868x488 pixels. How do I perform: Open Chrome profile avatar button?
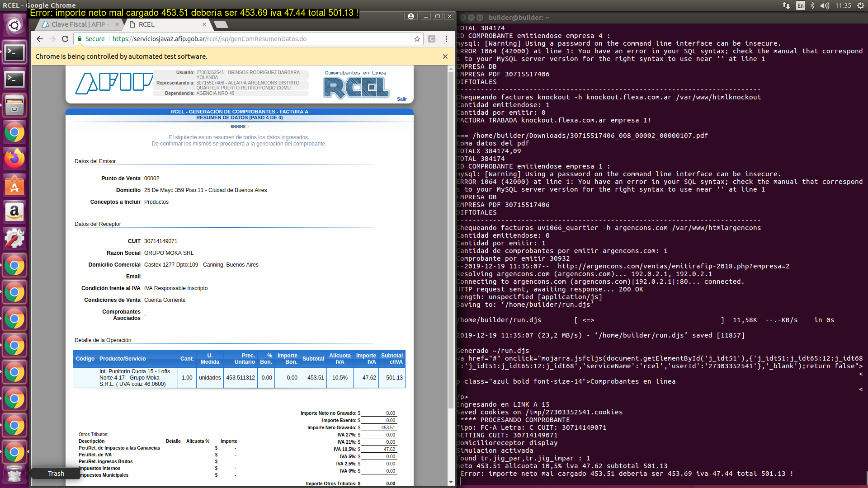tap(410, 16)
